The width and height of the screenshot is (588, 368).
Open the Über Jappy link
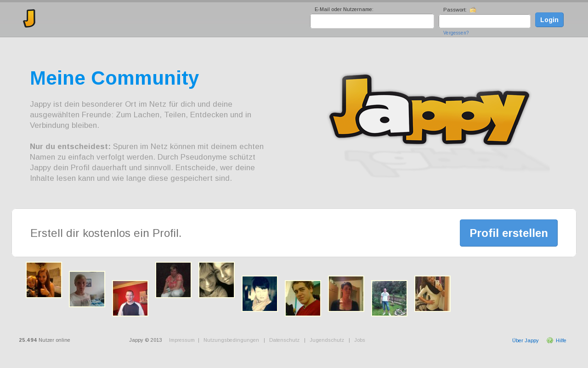[x=526, y=340]
